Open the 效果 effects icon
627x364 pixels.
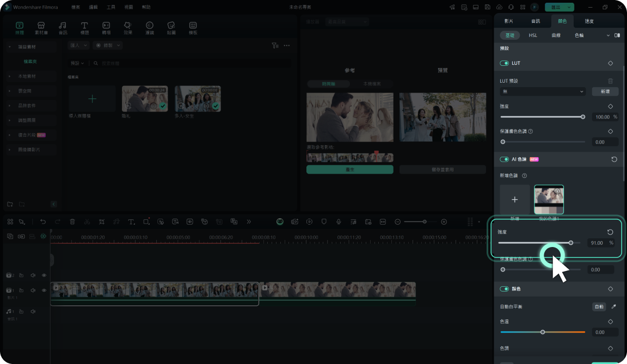pyautogui.click(x=127, y=28)
